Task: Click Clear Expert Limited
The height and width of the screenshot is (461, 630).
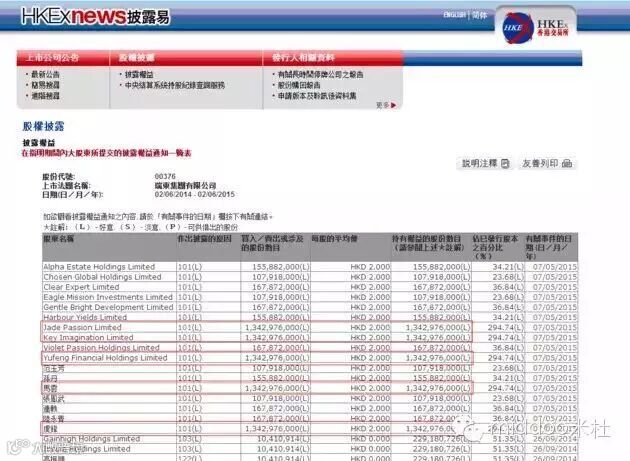Action: 82,287
